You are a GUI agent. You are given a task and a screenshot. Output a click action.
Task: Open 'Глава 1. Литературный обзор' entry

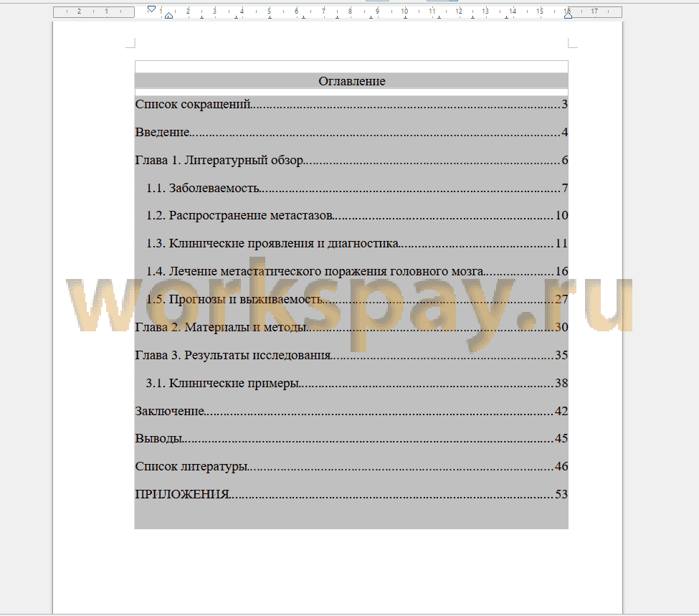pos(351,160)
